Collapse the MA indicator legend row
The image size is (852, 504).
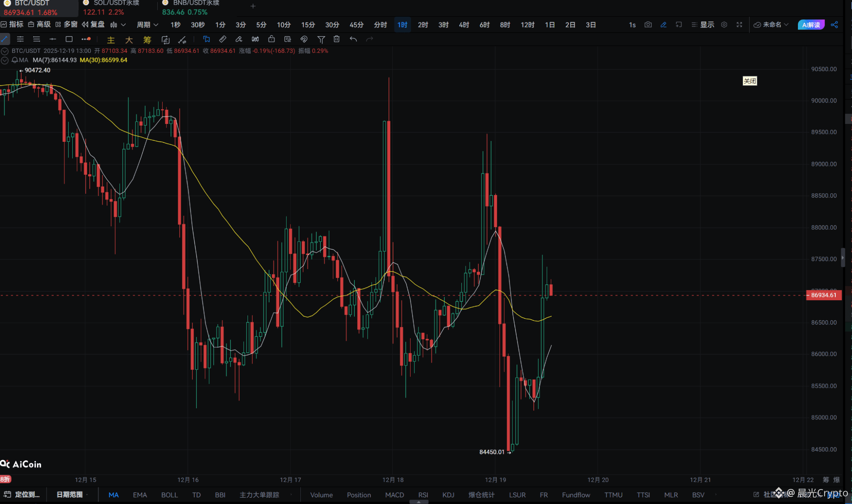[5, 60]
